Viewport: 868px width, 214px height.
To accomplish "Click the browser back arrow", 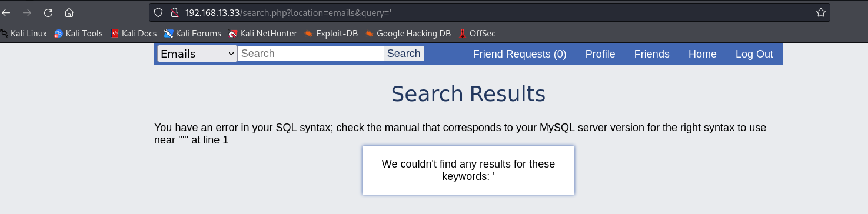I will (x=6, y=12).
